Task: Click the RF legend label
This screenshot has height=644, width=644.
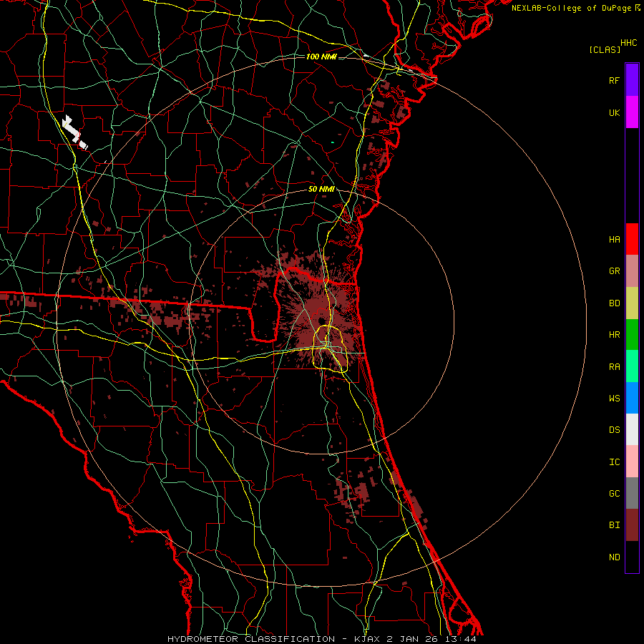Action: coord(614,80)
